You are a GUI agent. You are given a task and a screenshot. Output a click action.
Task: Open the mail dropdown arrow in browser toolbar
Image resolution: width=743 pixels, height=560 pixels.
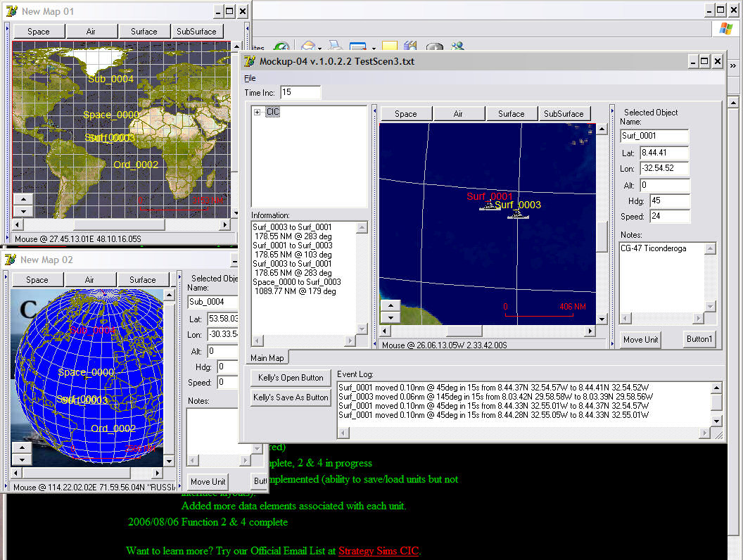coord(321,48)
